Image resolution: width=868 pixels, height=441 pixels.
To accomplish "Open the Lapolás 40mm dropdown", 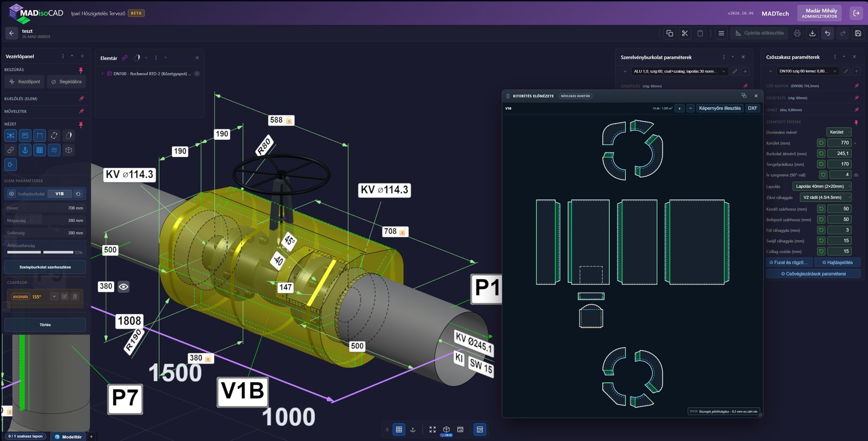I will click(822, 186).
